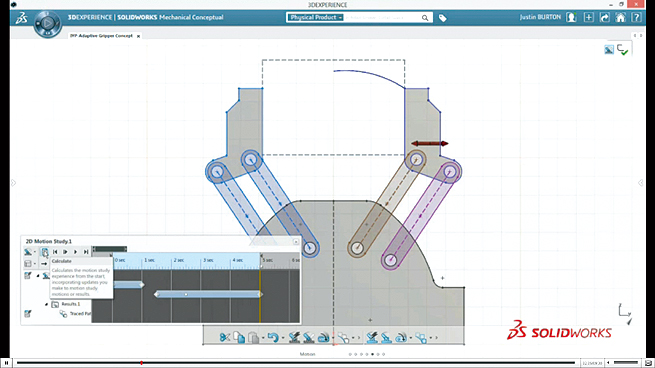
Task: Open the Home icon in top bar
Action: pos(620,18)
